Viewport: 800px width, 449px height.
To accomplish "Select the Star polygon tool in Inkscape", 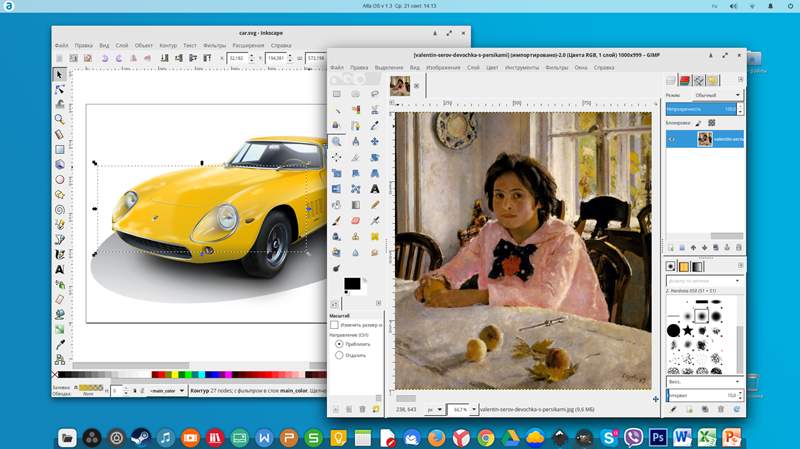I will point(60,194).
